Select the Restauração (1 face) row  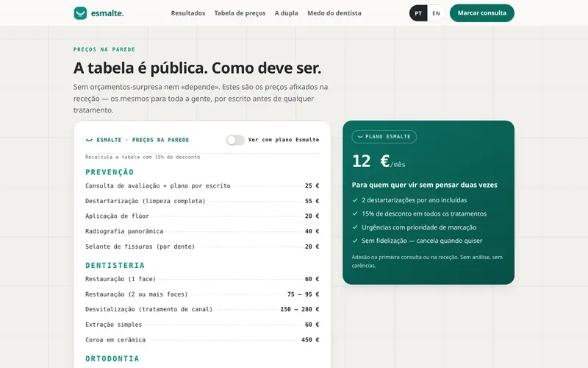202,279
